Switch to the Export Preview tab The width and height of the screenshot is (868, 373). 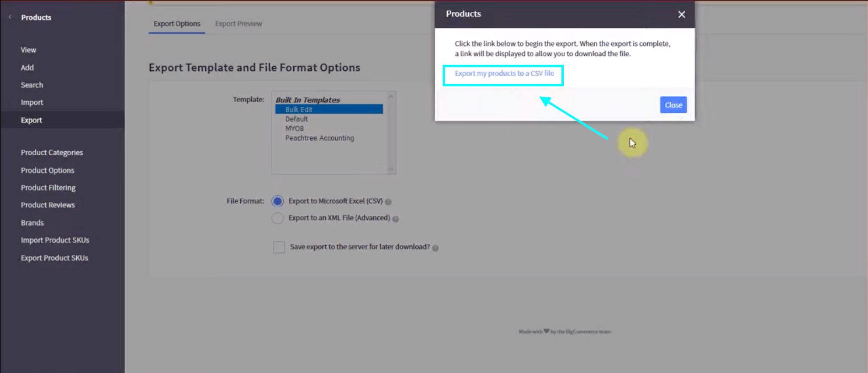238,24
